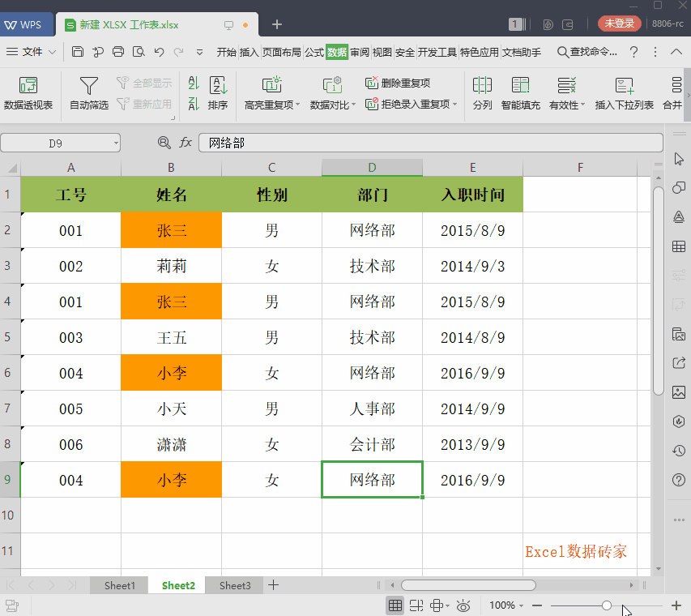Click Smart Fill (智能填充)
Screen dimensions: 691x616
[520, 93]
